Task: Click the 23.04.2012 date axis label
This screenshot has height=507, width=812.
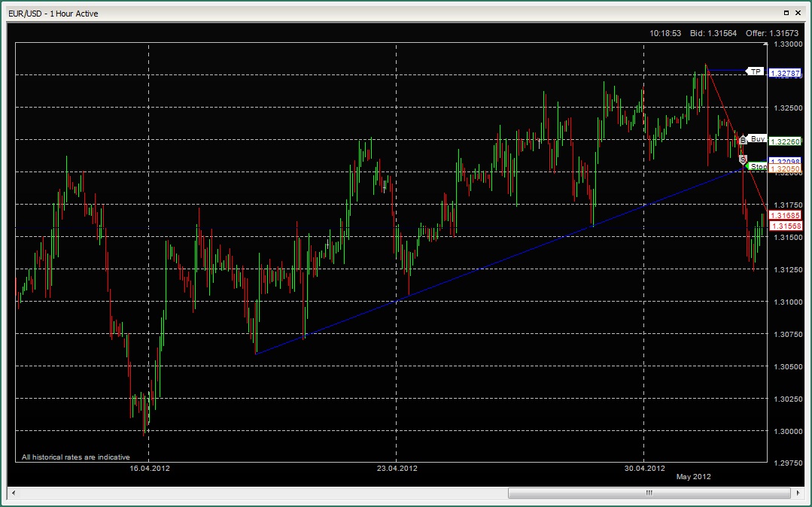Action: (397, 468)
